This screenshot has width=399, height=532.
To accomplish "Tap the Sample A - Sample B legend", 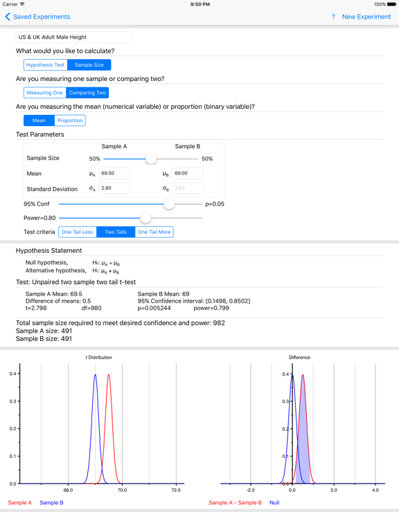I will (x=235, y=503).
